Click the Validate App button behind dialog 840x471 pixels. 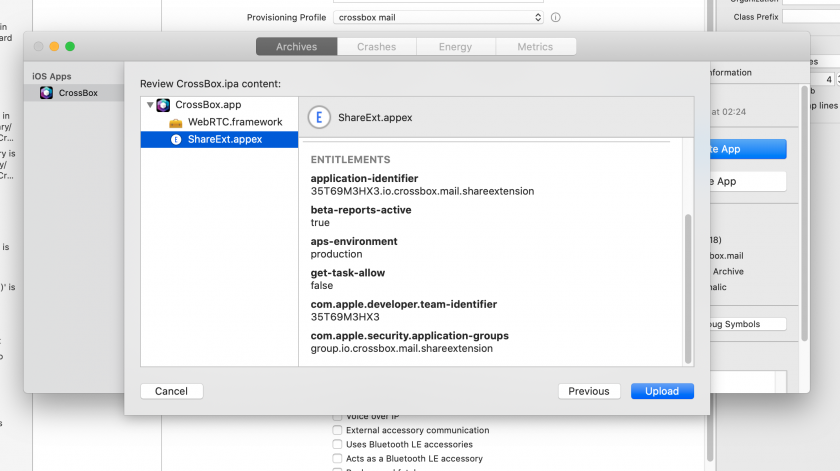click(x=748, y=181)
